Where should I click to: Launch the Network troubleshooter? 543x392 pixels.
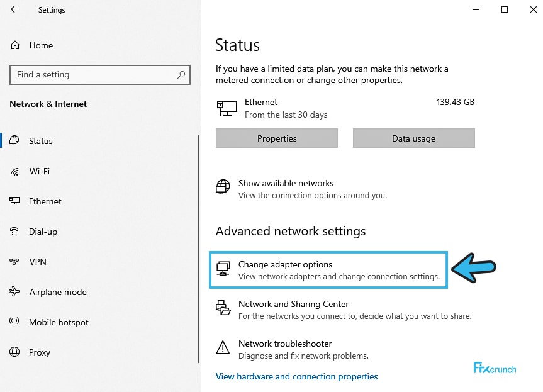pyautogui.click(x=286, y=344)
